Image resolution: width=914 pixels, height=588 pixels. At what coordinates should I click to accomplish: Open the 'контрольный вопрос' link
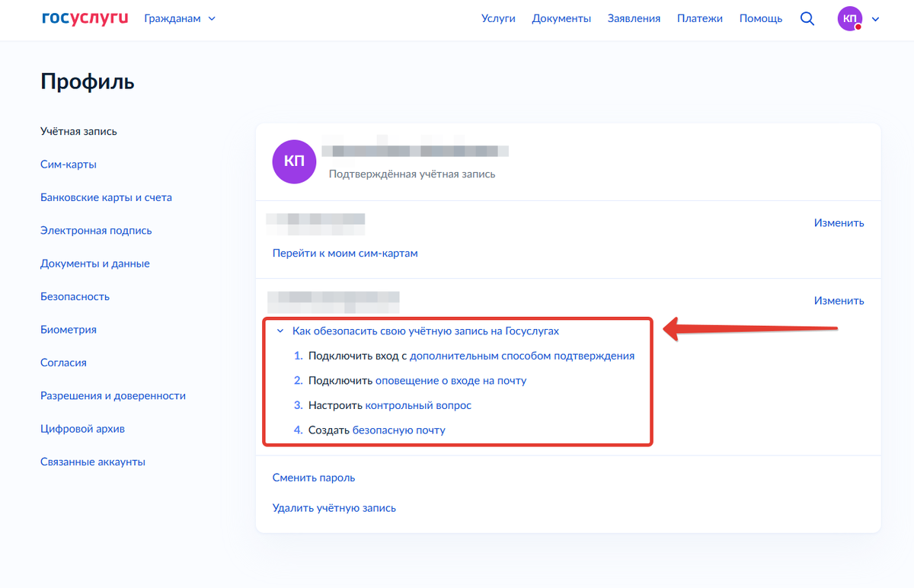pyautogui.click(x=418, y=405)
